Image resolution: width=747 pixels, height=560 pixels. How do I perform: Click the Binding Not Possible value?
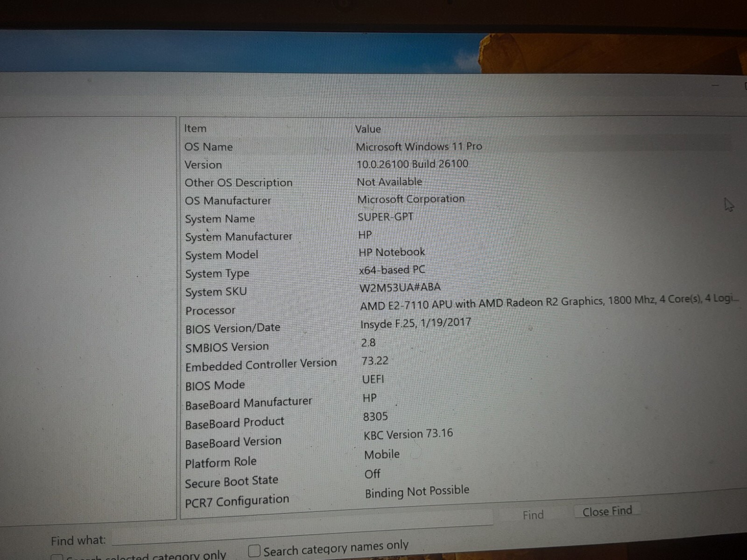417,492
